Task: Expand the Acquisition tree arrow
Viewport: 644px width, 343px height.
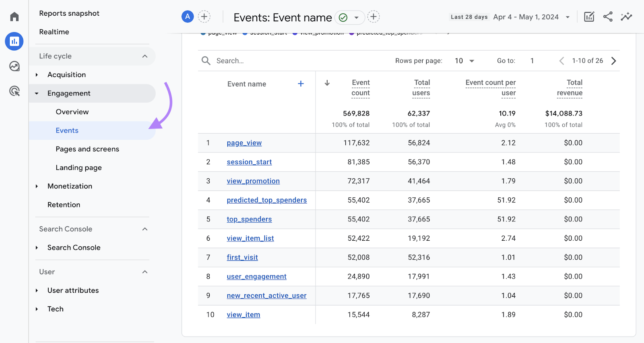Action: click(37, 75)
